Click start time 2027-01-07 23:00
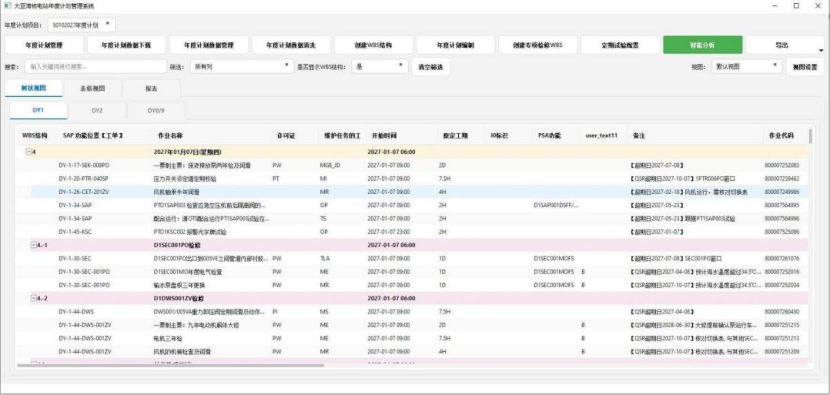Image resolution: width=830 pixels, height=395 pixels. tap(388, 231)
